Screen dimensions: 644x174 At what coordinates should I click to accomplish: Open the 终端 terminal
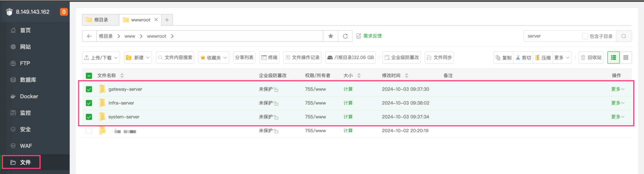tap(269, 57)
